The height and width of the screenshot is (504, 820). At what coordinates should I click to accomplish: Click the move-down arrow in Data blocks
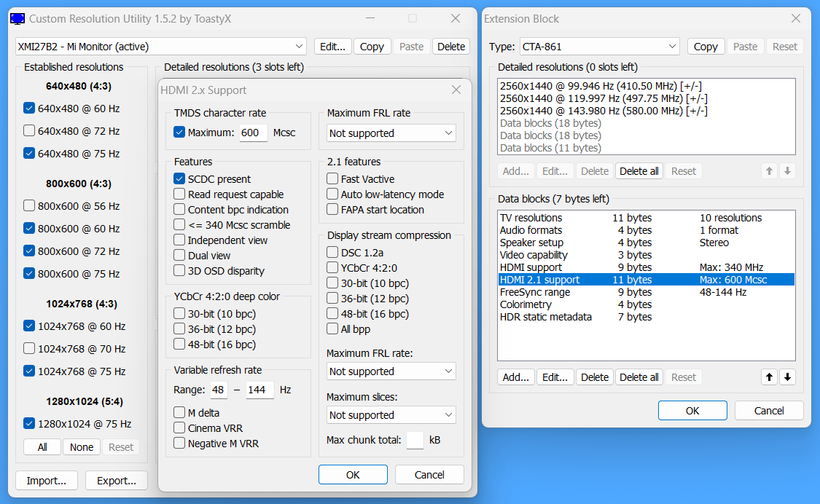(787, 377)
